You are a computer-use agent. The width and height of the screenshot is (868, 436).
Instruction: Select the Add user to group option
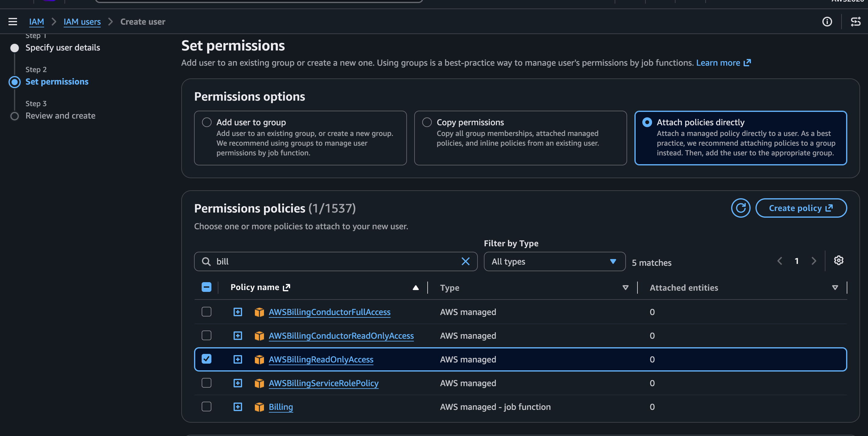tap(207, 122)
